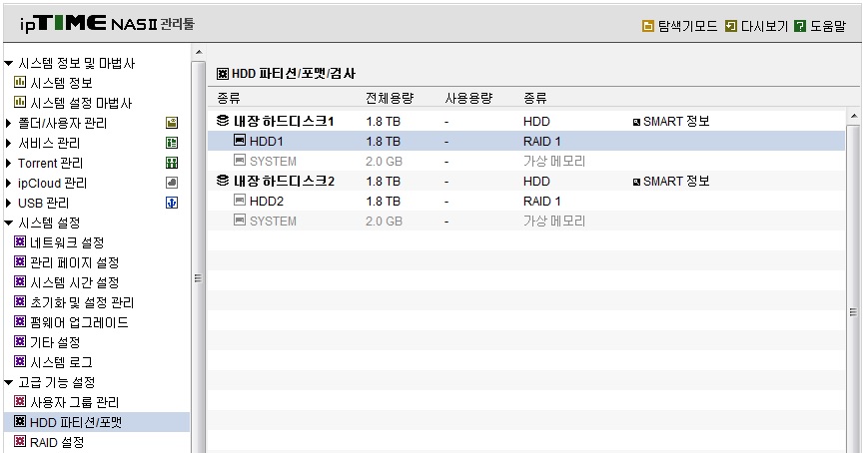Select Torrent 관리 menu

tap(50, 163)
